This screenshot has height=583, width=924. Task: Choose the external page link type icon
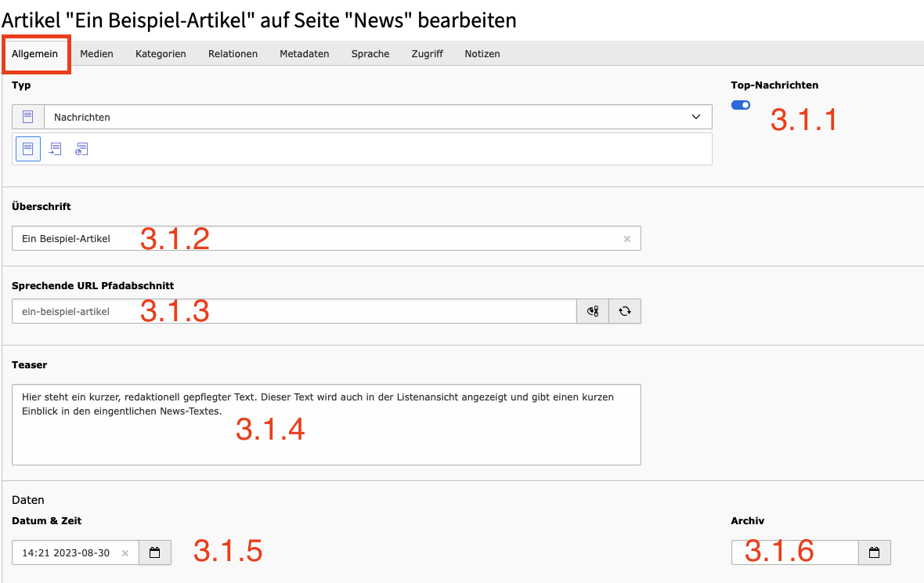pyautogui.click(x=81, y=149)
